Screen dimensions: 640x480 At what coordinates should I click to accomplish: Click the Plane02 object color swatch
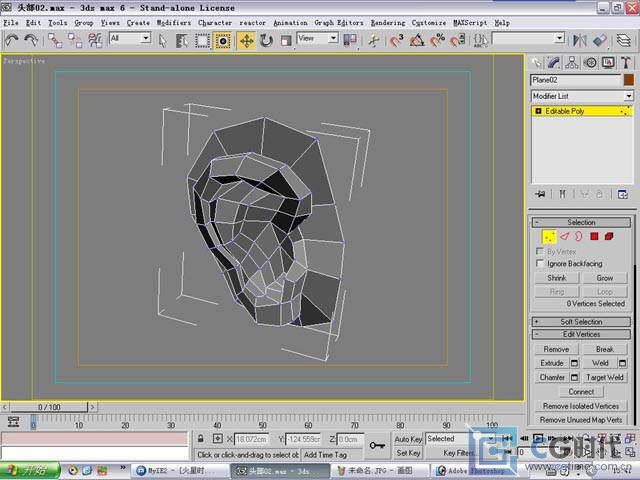629,80
